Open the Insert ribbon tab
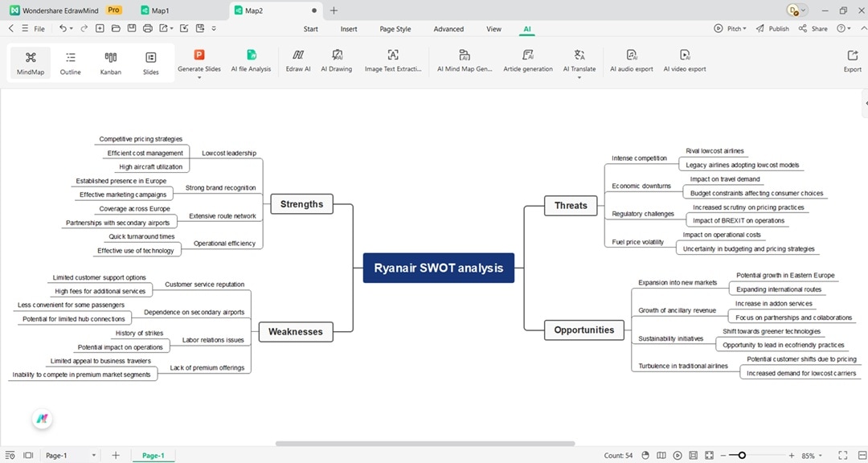This screenshot has width=868, height=463. [x=349, y=29]
